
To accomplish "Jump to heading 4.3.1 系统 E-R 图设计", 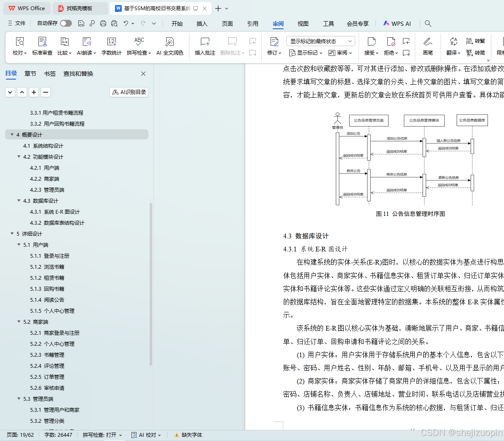I will [x=55, y=212].
